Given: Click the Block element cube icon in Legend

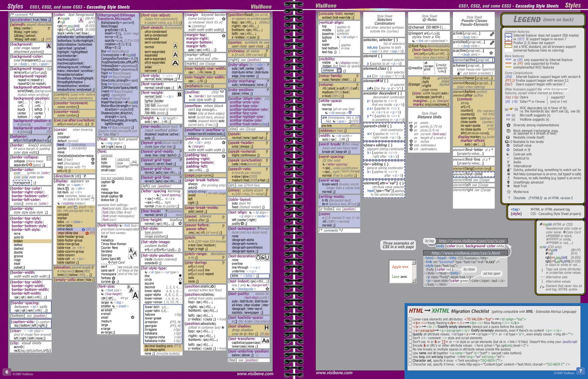Looking at the screenshot, I should click(508, 131).
